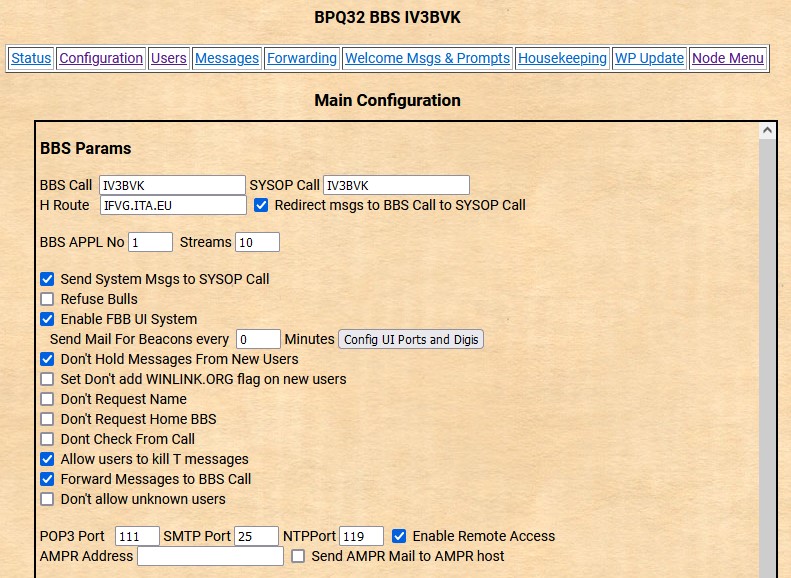Click the SYSOP Call input field
791x578 pixels.
396,185
